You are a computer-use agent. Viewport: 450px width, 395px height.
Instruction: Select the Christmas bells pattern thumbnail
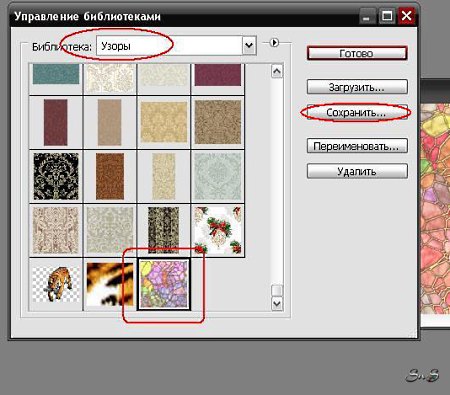[x=218, y=230]
